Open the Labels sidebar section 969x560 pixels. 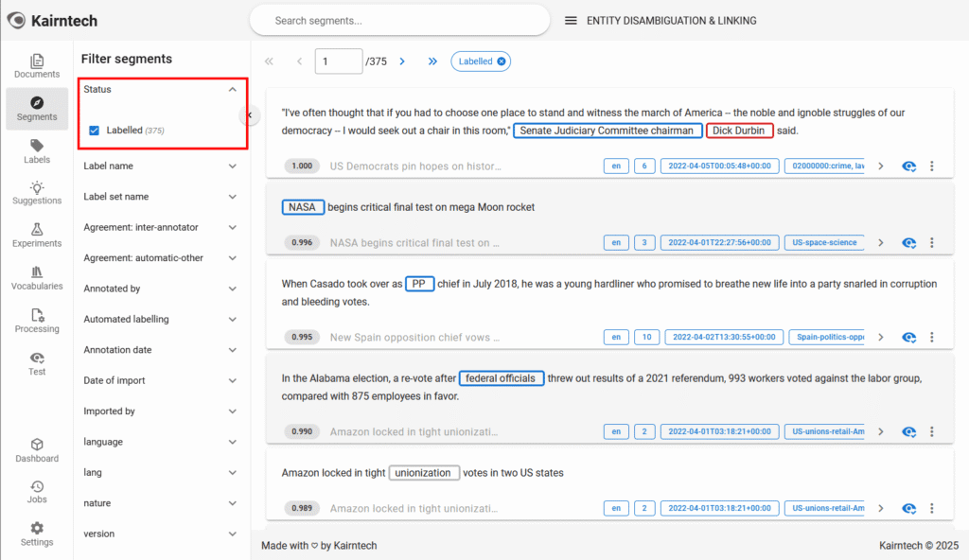(37, 151)
